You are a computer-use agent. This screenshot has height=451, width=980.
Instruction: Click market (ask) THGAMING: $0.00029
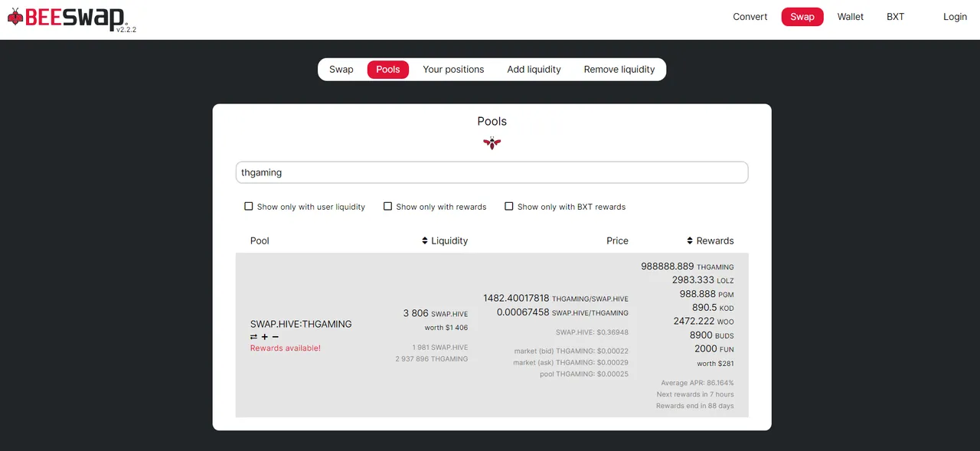[570, 363]
